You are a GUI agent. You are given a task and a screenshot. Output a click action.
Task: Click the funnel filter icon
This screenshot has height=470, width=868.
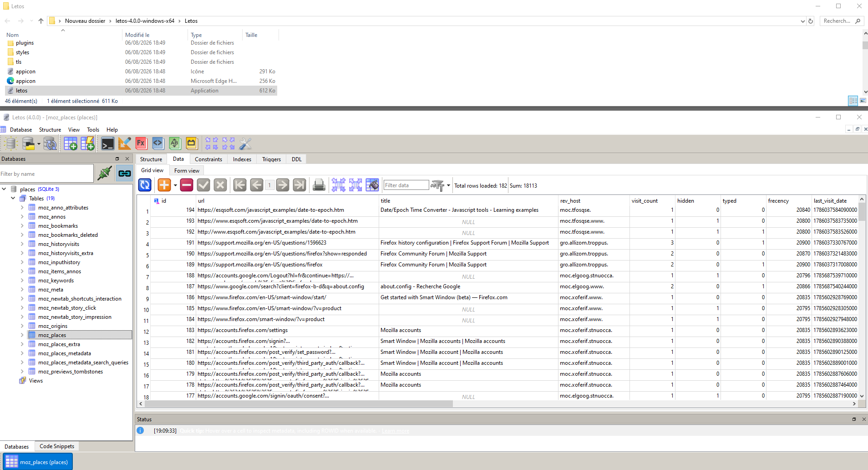438,185
